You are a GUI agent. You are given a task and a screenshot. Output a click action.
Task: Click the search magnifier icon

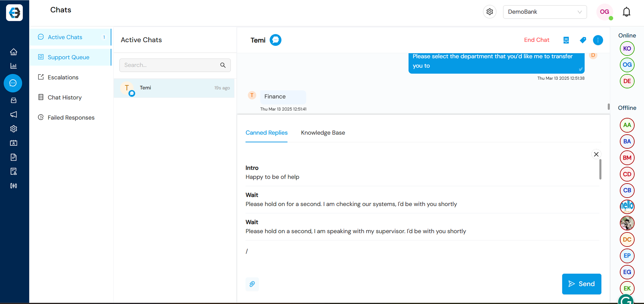click(x=223, y=65)
